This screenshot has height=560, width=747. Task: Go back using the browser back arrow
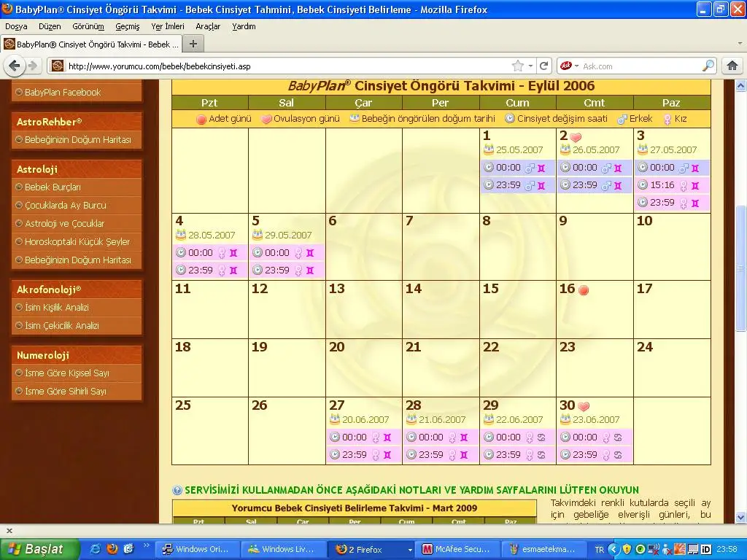(15, 66)
